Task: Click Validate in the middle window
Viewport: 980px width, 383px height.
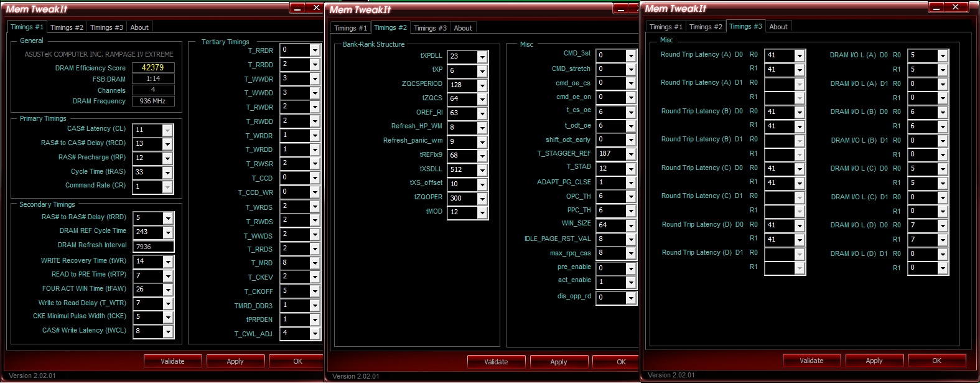Action: pyautogui.click(x=496, y=362)
